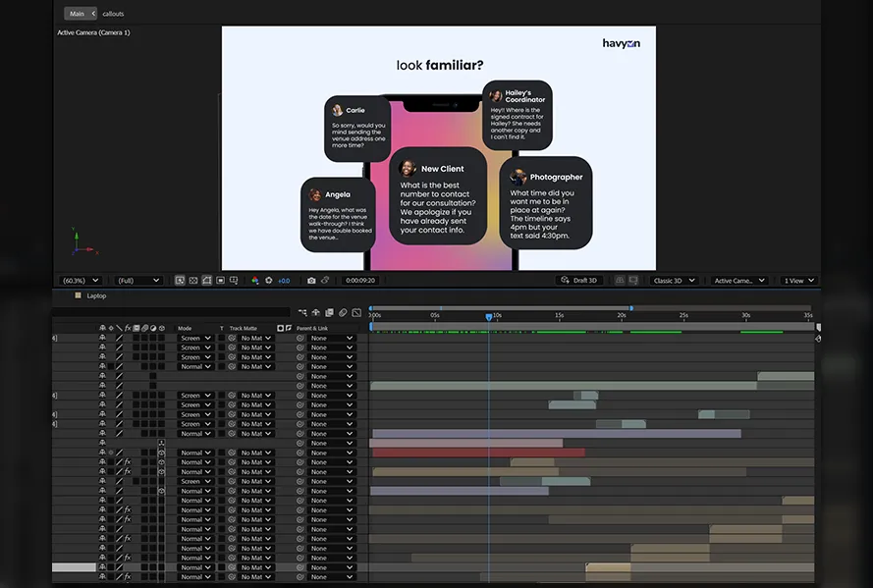Click the Track Matte column header
The width and height of the screenshot is (873, 588).
pos(244,328)
